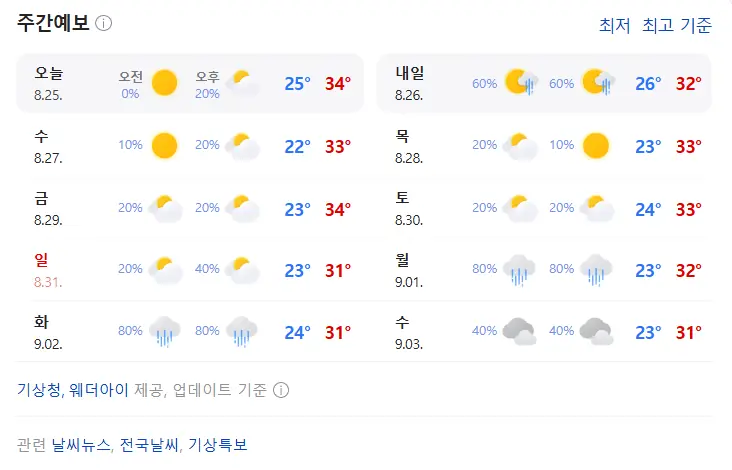Click today's morning sunny weather icon
Viewport: 732px width, 470px height.
[x=164, y=83]
